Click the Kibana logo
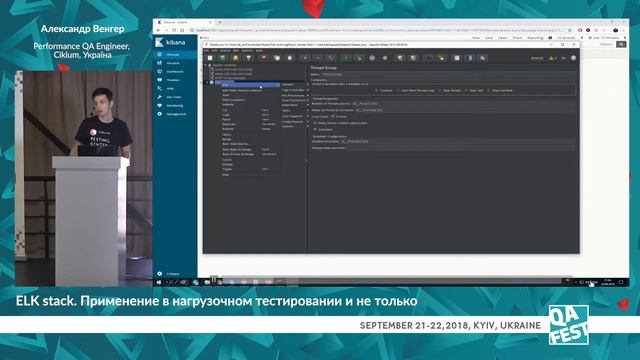The image size is (640, 360). (x=171, y=42)
